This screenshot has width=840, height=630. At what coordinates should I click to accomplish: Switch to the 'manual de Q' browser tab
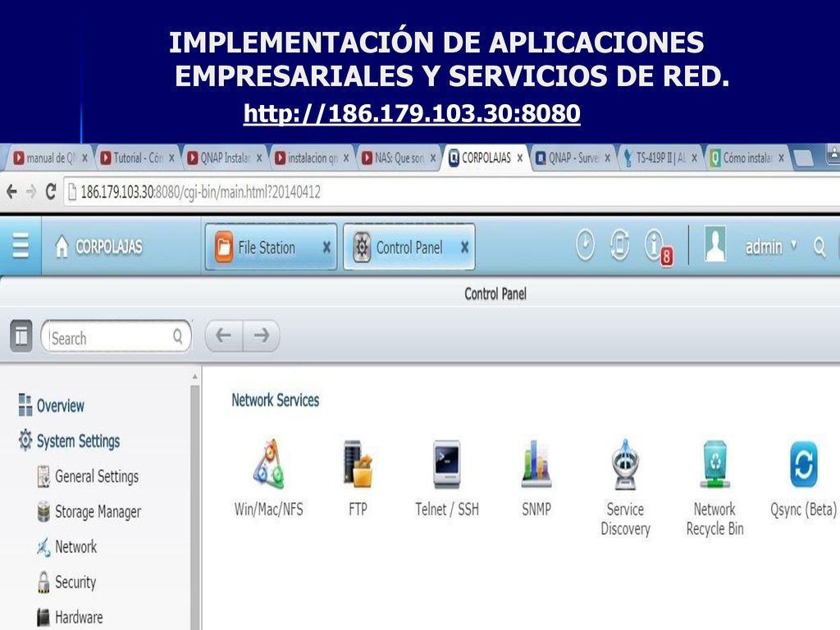[x=50, y=158]
